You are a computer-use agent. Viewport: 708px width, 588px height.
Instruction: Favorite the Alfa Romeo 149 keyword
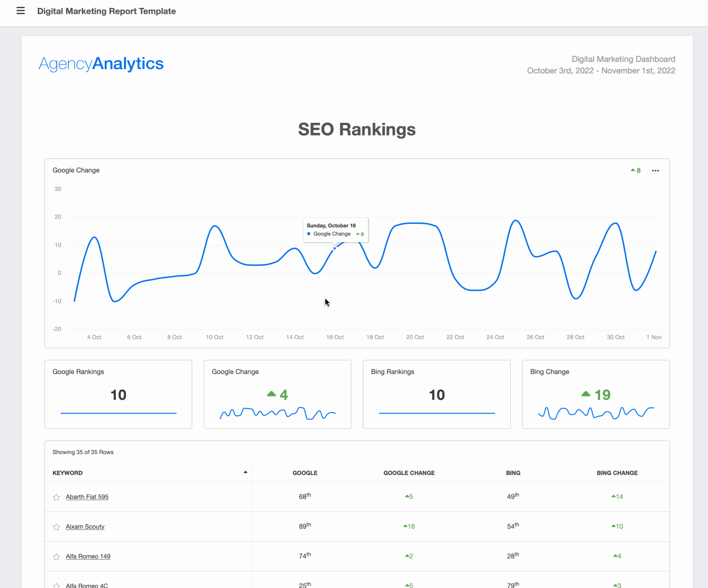[56, 557]
